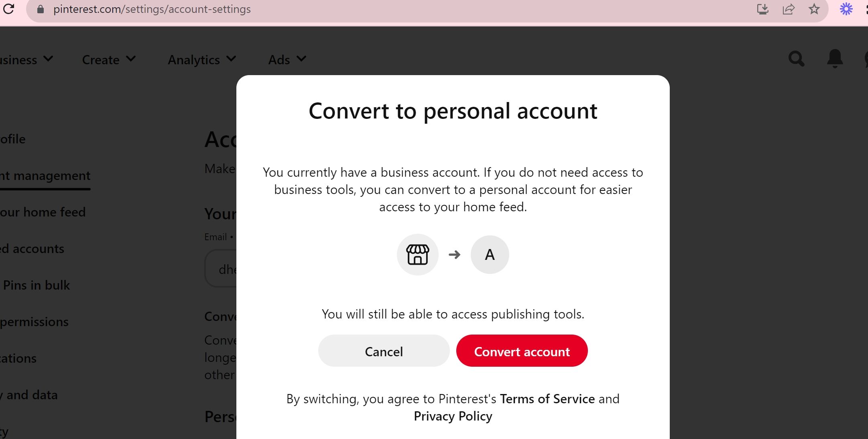Click the purple browser extension icon
Screen dimensions: 868x439
coord(847,9)
